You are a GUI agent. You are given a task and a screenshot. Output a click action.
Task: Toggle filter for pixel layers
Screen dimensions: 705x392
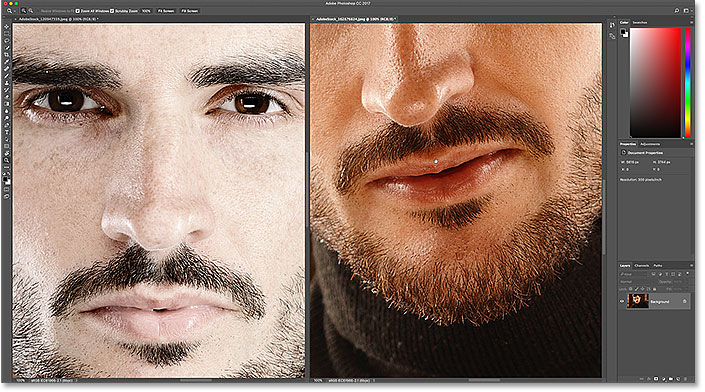(x=653, y=274)
